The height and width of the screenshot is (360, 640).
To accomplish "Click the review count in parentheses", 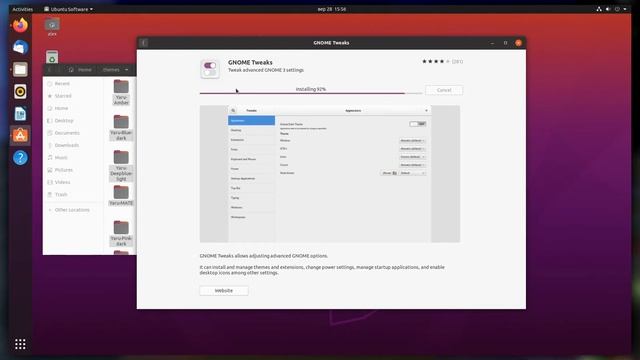I will [457, 61].
